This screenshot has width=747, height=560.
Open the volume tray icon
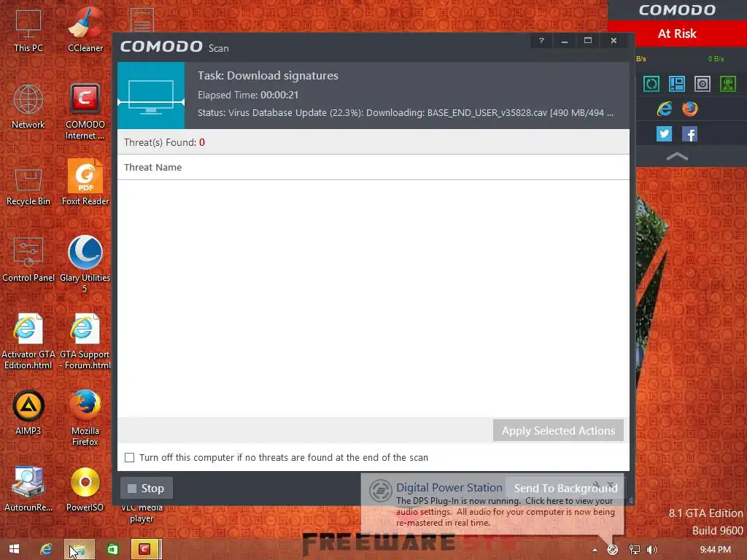pyautogui.click(x=652, y=550)
